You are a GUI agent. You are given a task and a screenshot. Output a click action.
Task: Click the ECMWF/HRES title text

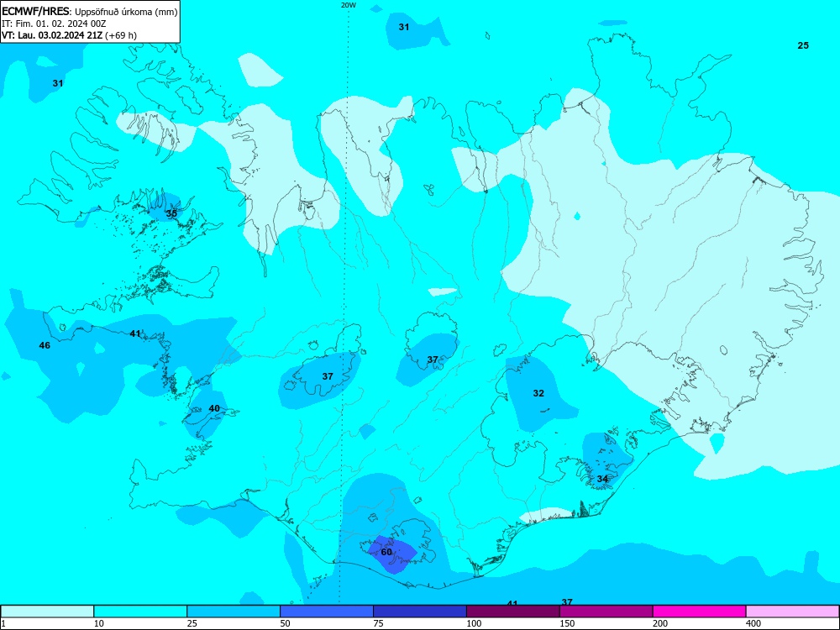tap(36, 12)
